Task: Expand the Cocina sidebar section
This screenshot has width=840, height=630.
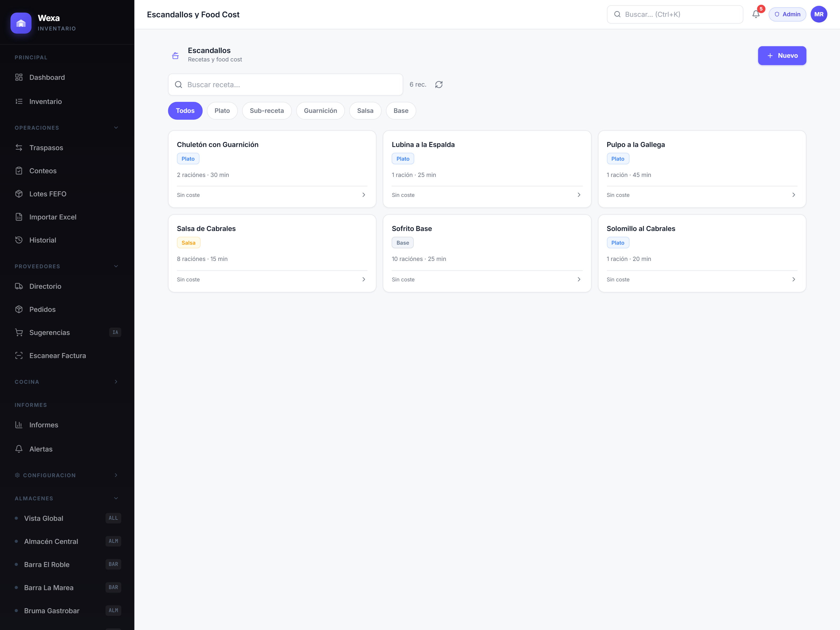Action: click(x=67, y=382)
